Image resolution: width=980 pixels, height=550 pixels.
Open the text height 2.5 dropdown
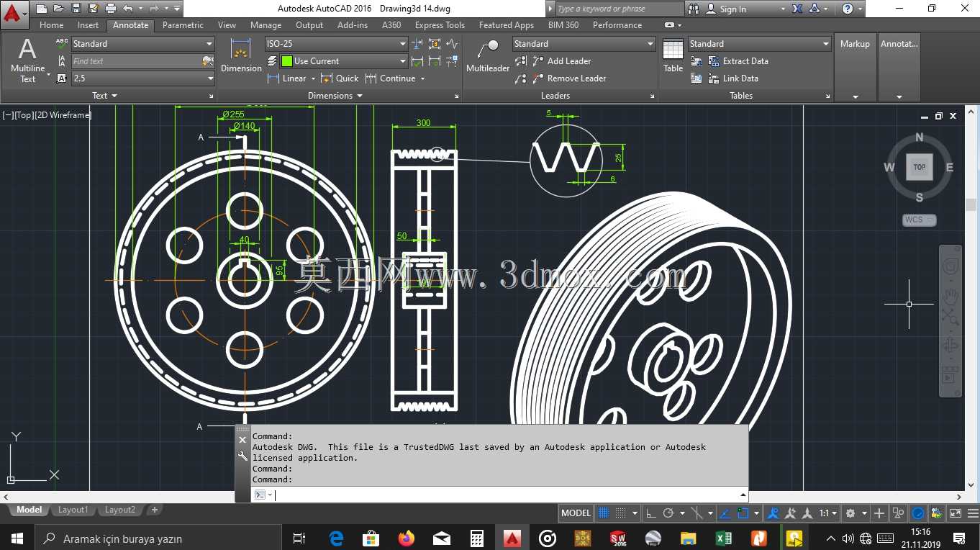pyautogui.click(x=143, y=78)
